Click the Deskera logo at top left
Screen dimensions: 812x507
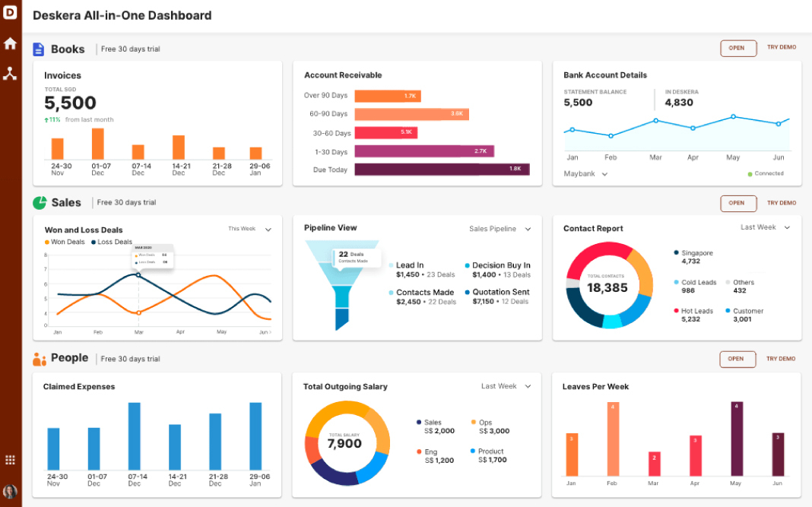click(11, 13)
